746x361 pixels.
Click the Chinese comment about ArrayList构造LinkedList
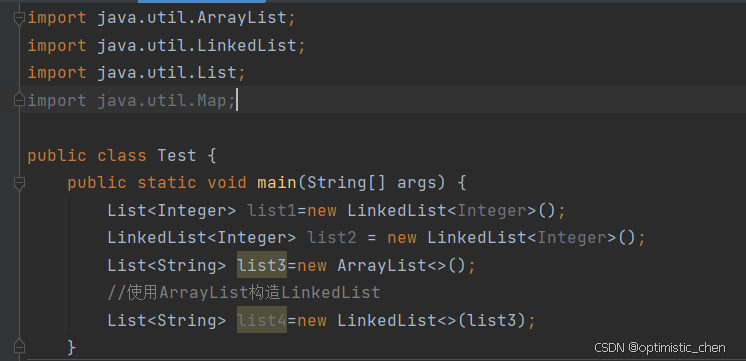coord(244,292)
